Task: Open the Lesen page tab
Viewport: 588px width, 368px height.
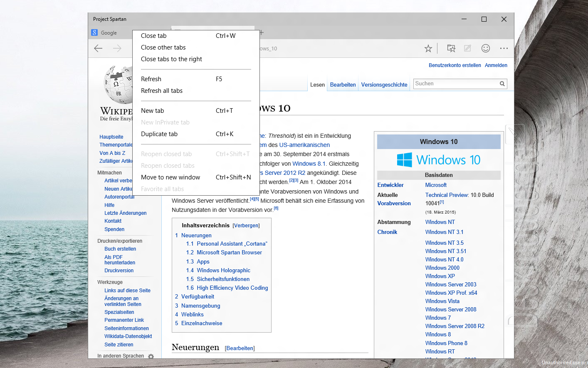Action: pyautogui.click(x=317, y=85)
